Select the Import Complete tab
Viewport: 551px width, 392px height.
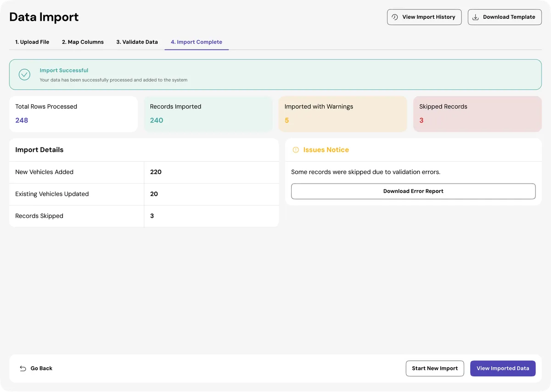click(x=196, y=42)
